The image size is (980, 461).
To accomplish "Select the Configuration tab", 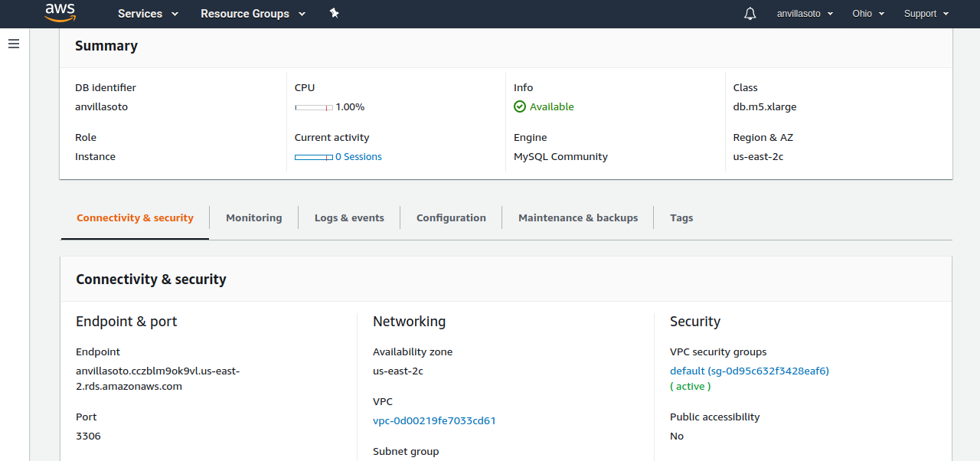I will tap(451, 218).
